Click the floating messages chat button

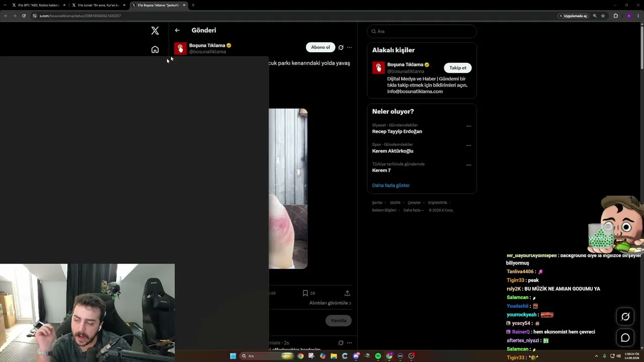tap(625, 338)
